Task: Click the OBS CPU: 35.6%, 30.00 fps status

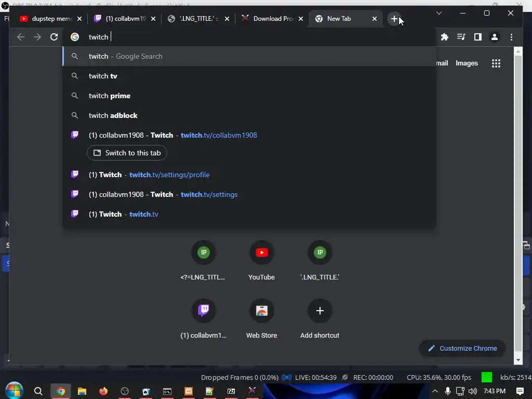Action: coord(438,377)
